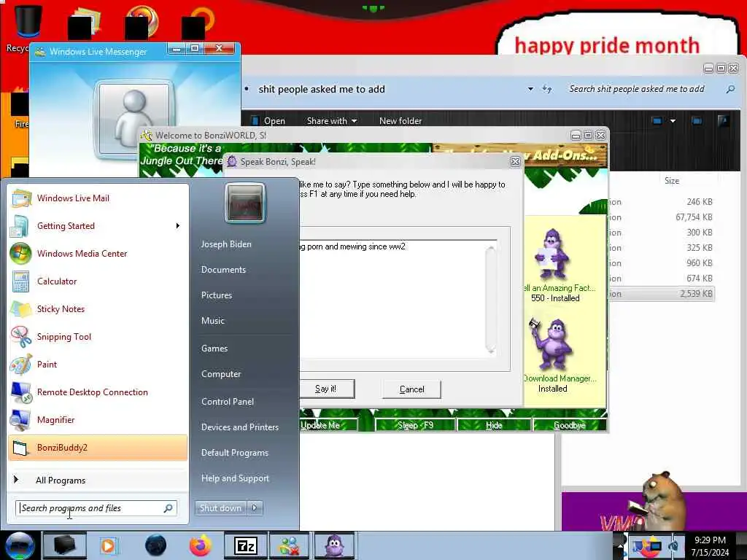The width and height of the screenshot is (747, 560).
Task: Open Devices and Printers
Action: (239, 427)
